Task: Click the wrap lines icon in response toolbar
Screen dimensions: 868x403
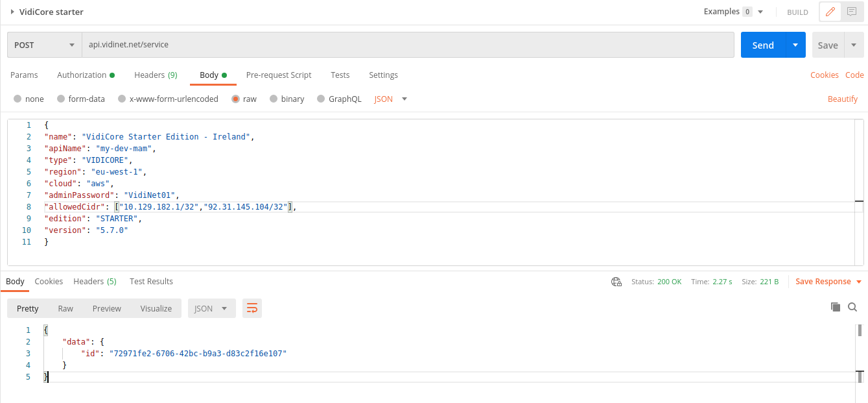Action: coord(252,308)
